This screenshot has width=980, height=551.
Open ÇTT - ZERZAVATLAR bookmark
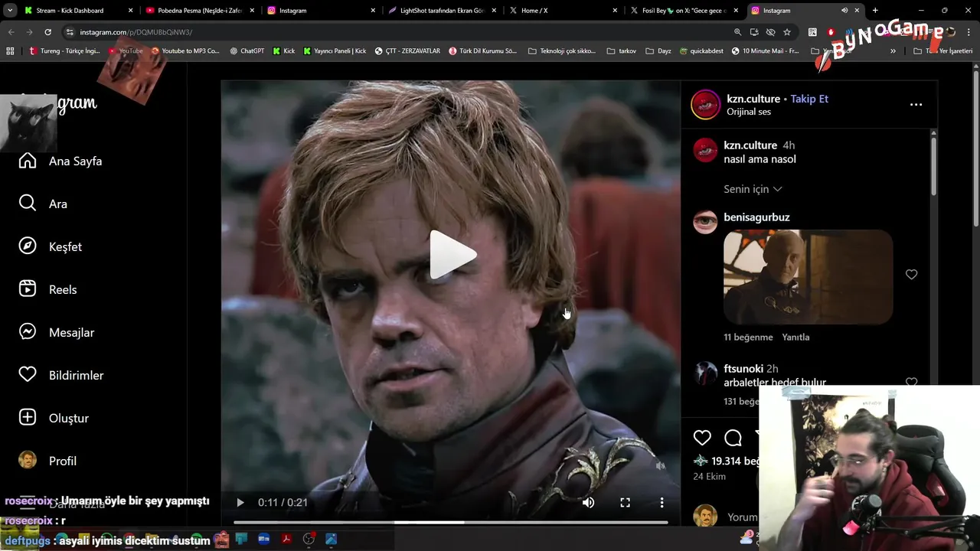coord(407,51)
